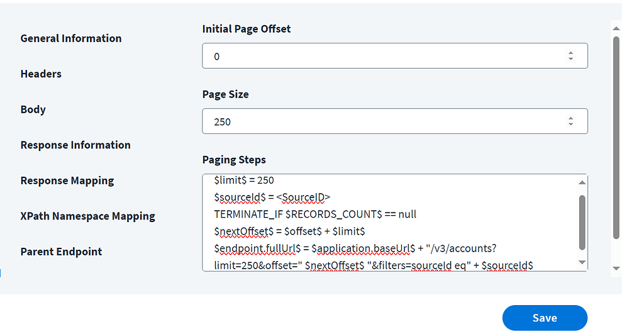The height and width of the screenshot is (334, 644).
Task: Select the Body section
Action: tap(33, 109)
